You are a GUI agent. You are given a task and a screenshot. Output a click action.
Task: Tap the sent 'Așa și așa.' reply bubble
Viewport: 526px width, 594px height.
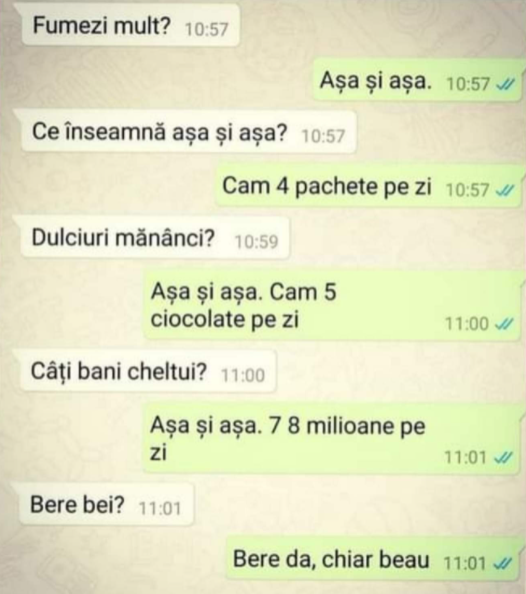click(x=418, y=80)
